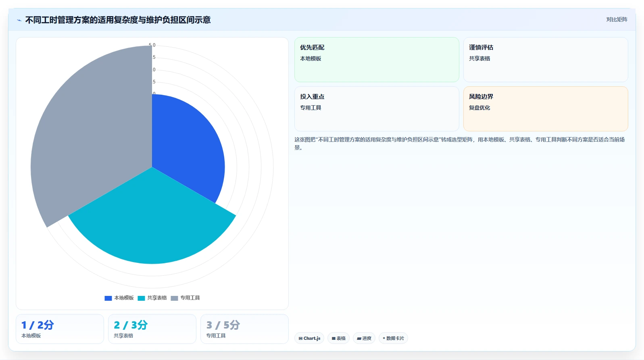The image size is (644, 360).
Task: Open the 谨慎评估 card
Action: [x=546, y=60]
